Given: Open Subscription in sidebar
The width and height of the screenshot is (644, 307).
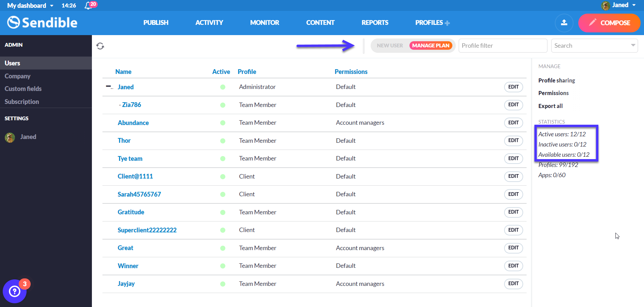Looking at the screenshot, I should (22, 102).
